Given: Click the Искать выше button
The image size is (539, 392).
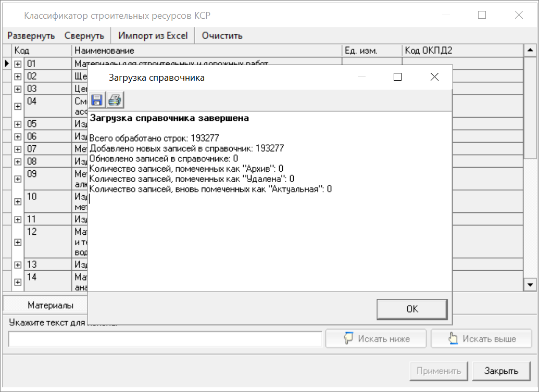Looking at the screenshot, I should [x=481, y=339].
